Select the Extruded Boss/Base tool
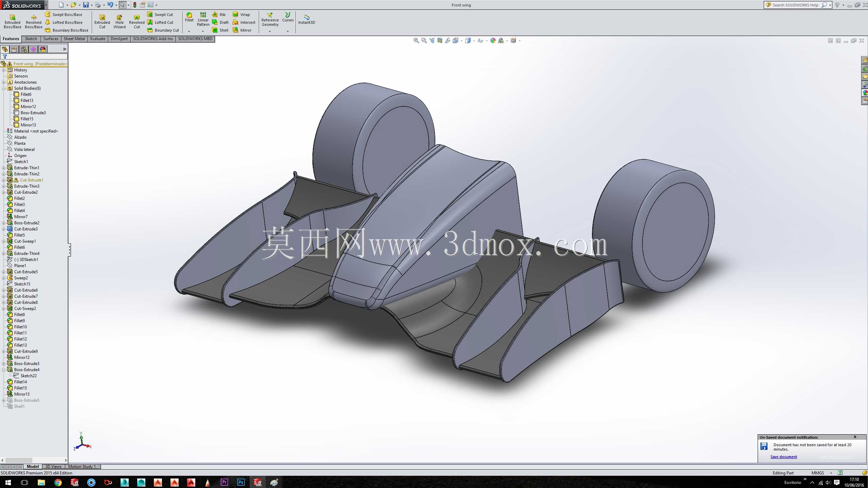This screenshot has width=868, height=488. coord(13,21)
